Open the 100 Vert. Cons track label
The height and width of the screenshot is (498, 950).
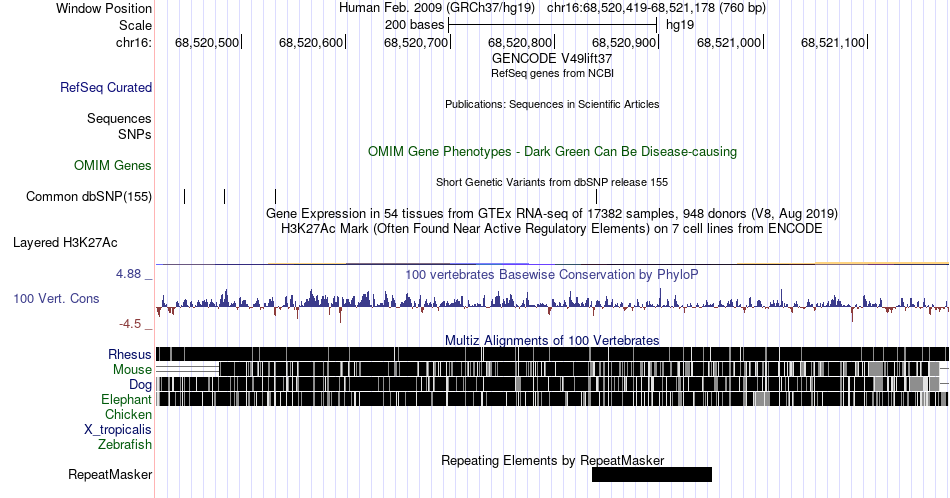(x=56, y=298)
